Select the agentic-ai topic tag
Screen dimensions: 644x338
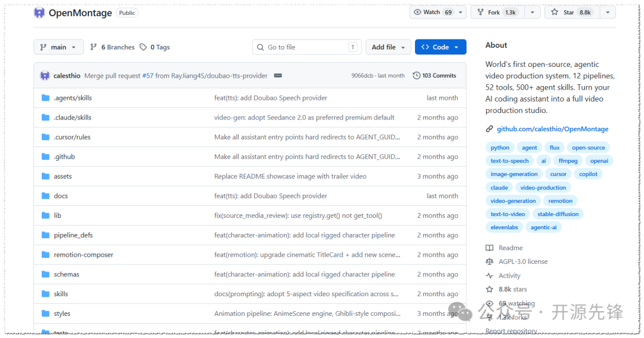[543, 227]
